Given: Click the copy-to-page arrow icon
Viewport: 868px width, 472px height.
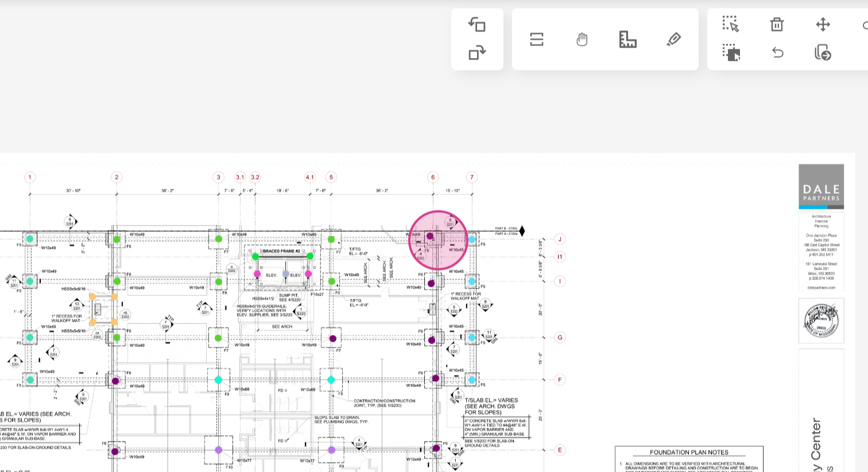Looking at the screenshot, I should [x=823, y=53].
